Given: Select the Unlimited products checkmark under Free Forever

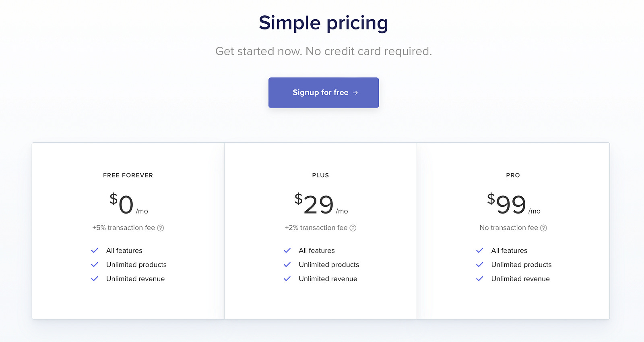Looking at the screenshot, I should [95, 265].
